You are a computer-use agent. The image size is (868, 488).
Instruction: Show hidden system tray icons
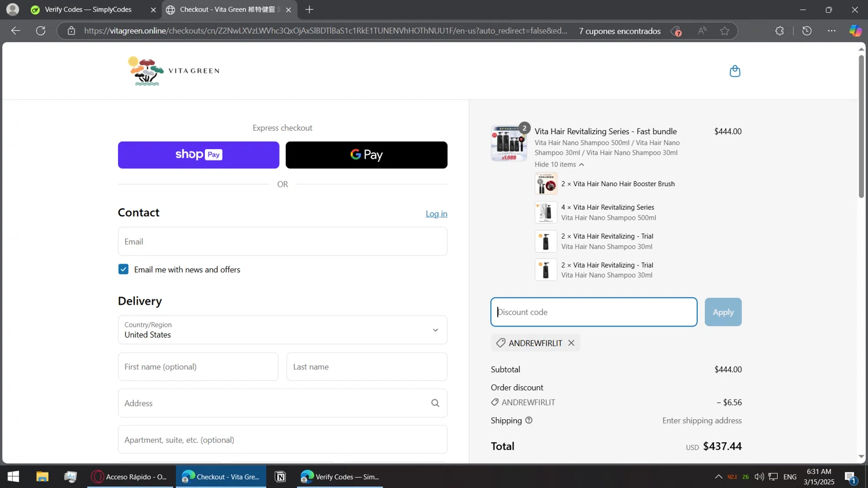[719, 476]
